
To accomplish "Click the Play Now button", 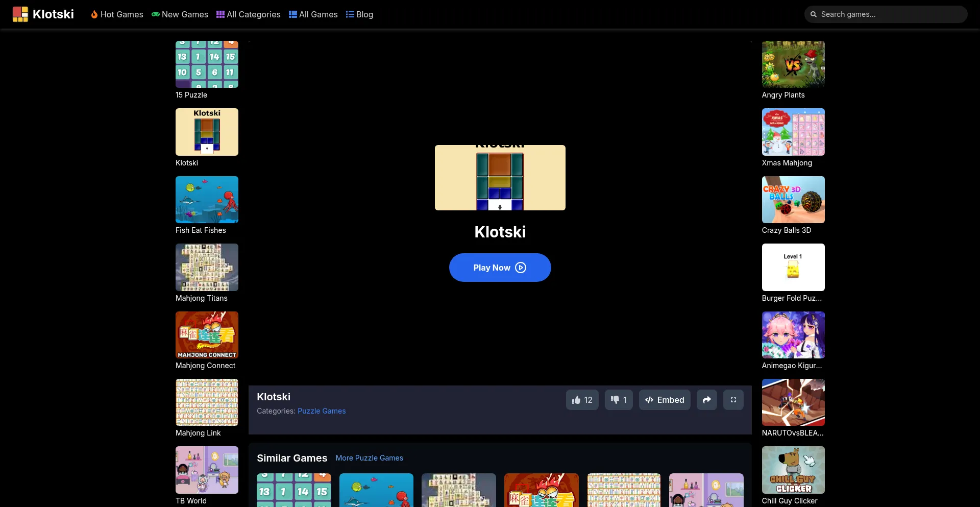I will pos(500,268).
